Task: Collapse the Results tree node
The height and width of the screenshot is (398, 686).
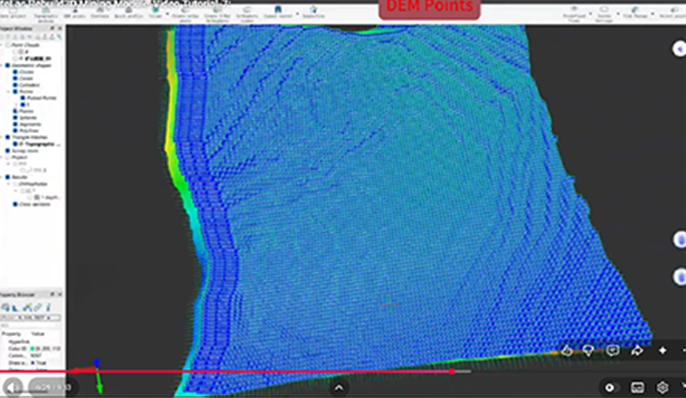Action: tap(2, 177)
